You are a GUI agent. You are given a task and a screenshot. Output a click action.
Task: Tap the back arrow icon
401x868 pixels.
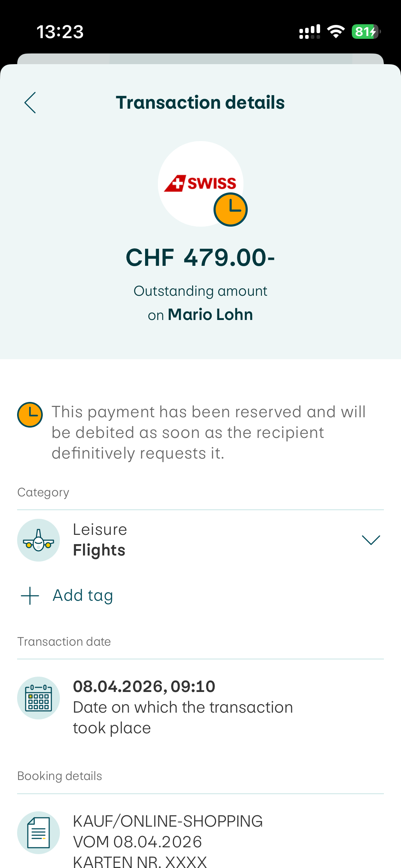pos(30,103)
